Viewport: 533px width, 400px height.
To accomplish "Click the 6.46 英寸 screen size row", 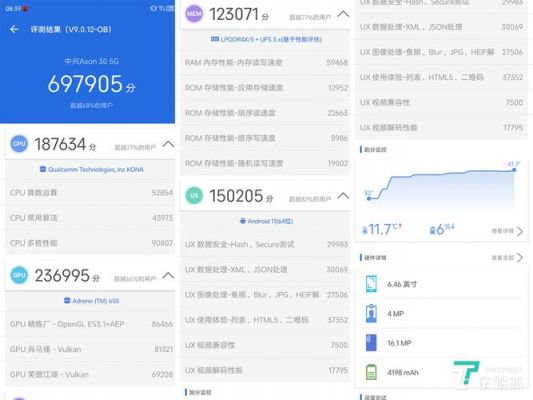I will (x=441, y=284).
